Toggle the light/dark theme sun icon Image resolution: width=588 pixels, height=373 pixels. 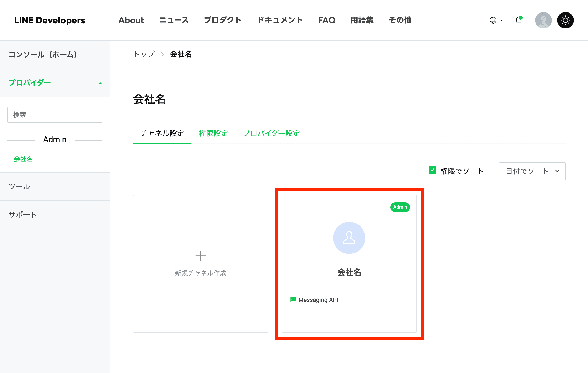coord(565,20)
